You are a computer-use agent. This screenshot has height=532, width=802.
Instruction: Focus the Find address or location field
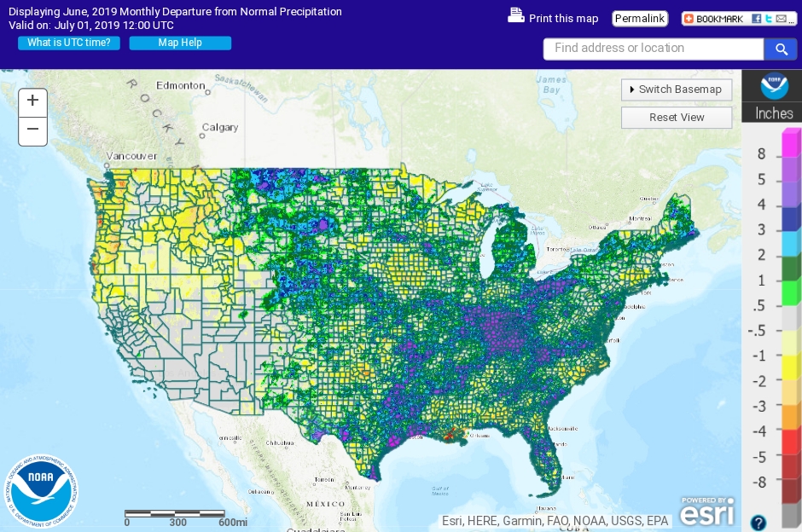click(653, 49)
